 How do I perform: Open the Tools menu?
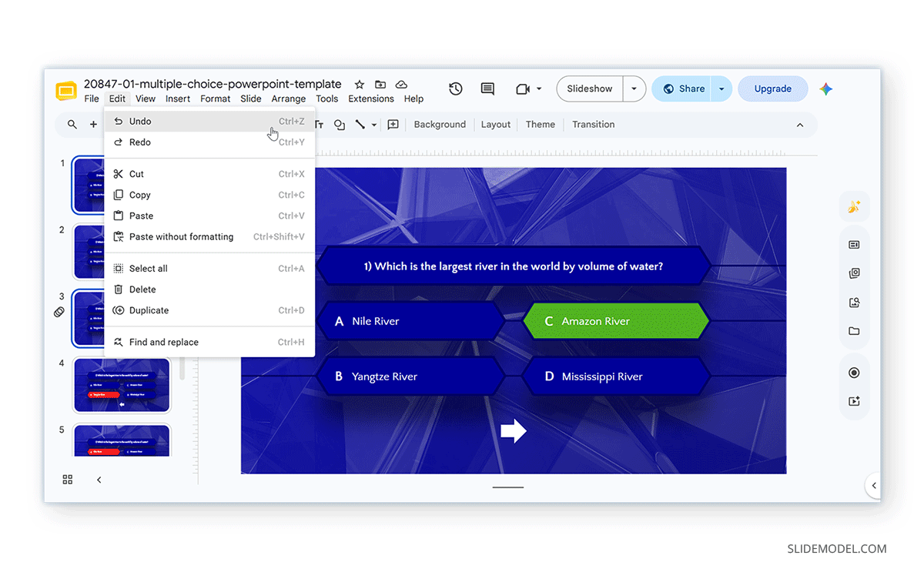click(327, 99)
